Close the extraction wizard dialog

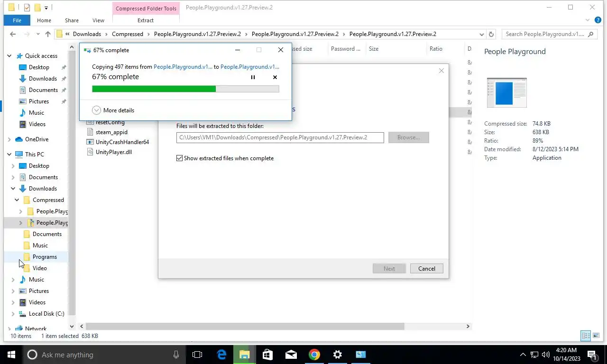coord(441,71)
